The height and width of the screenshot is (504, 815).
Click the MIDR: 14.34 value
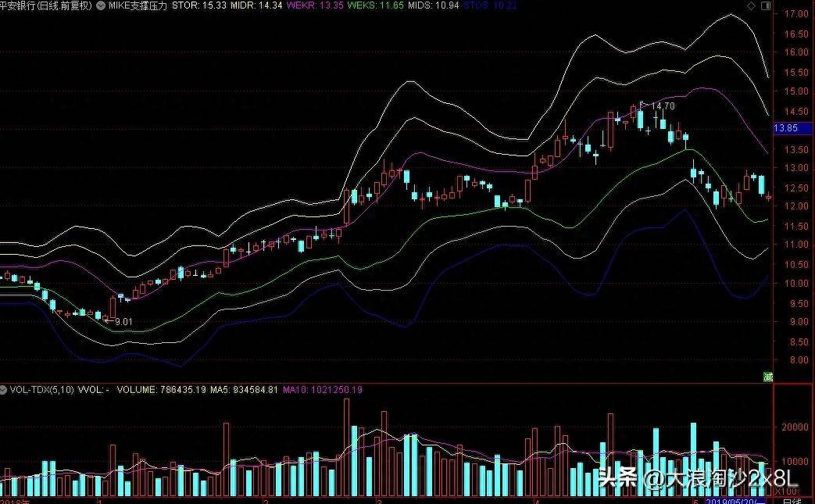(256, 5)
